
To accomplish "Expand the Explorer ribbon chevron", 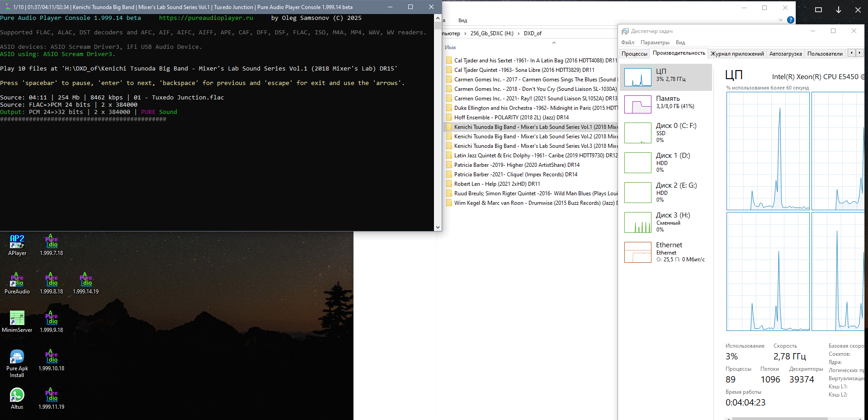I will click(x=780, y=20).
